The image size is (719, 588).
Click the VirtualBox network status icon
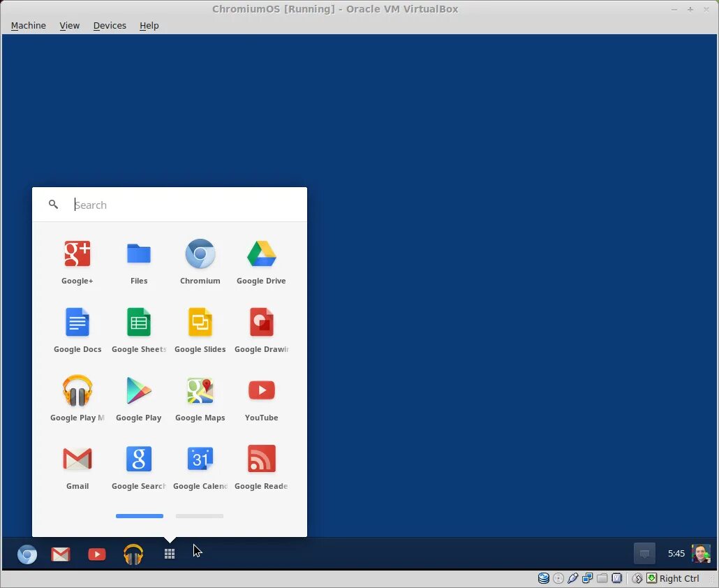587,578
